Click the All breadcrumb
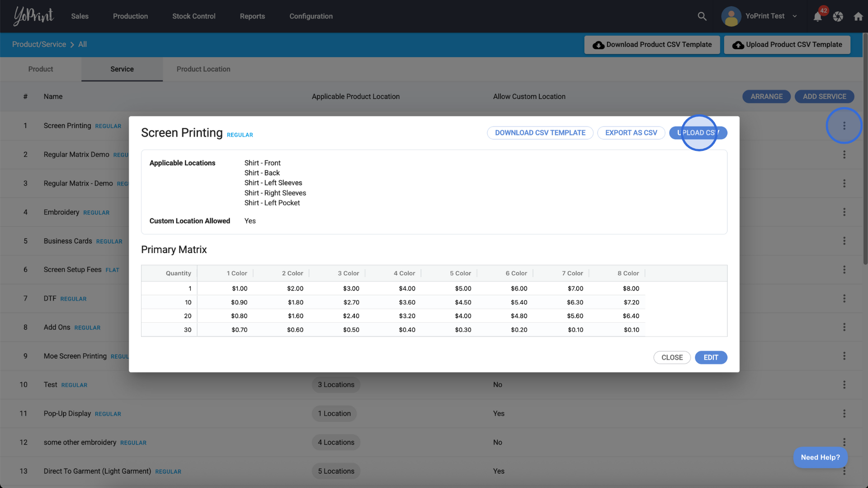This screenshot has width=868, height=488. 82,44
